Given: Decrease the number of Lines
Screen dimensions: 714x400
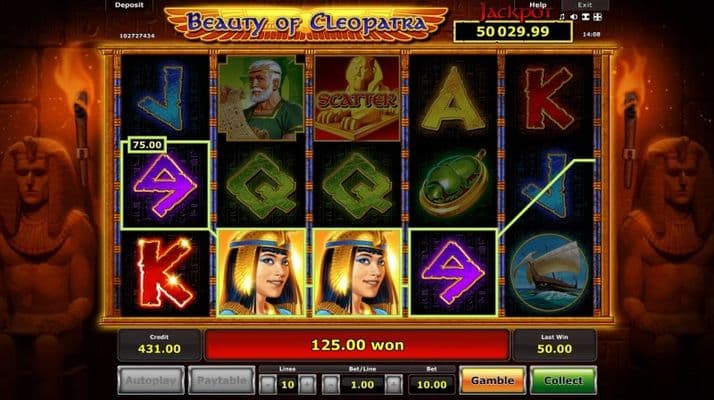Looking at the screenshot, I should 268,385.
